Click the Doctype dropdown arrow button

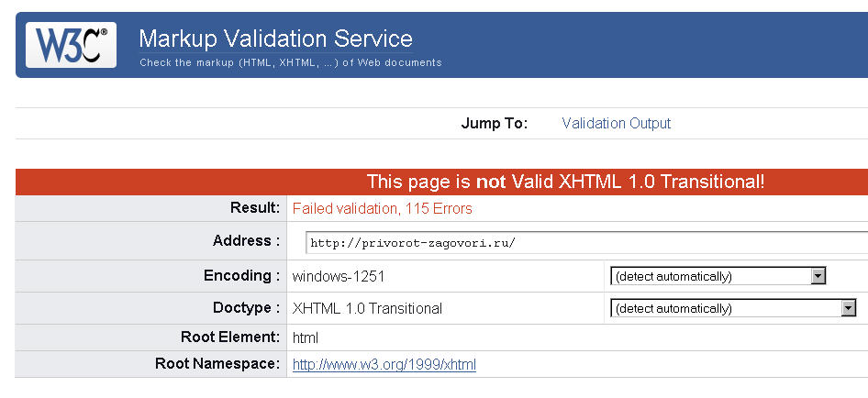pyautogui.click(x=848, y=308)
